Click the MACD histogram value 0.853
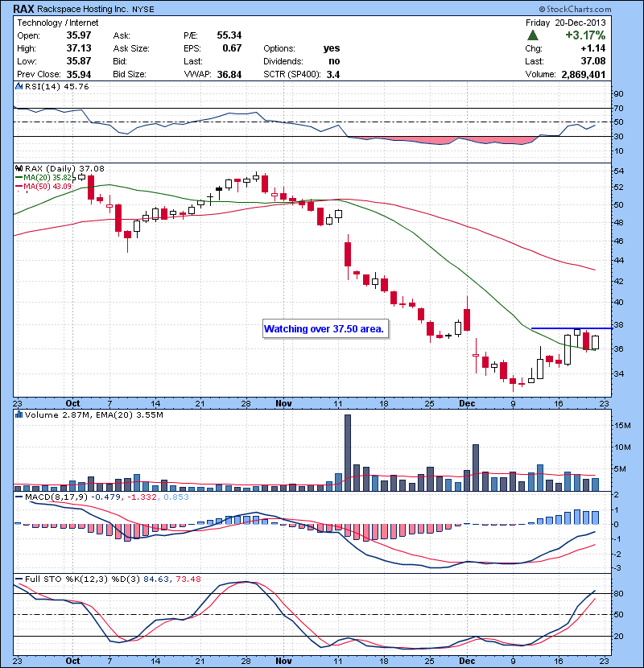The image size is (644, 668). click(176, 497)
